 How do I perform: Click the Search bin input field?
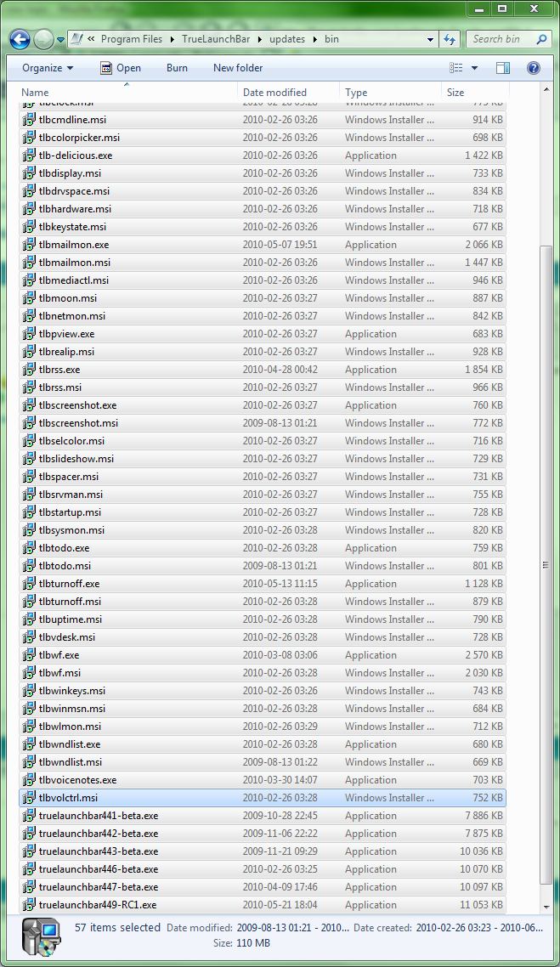pos(501,39)
